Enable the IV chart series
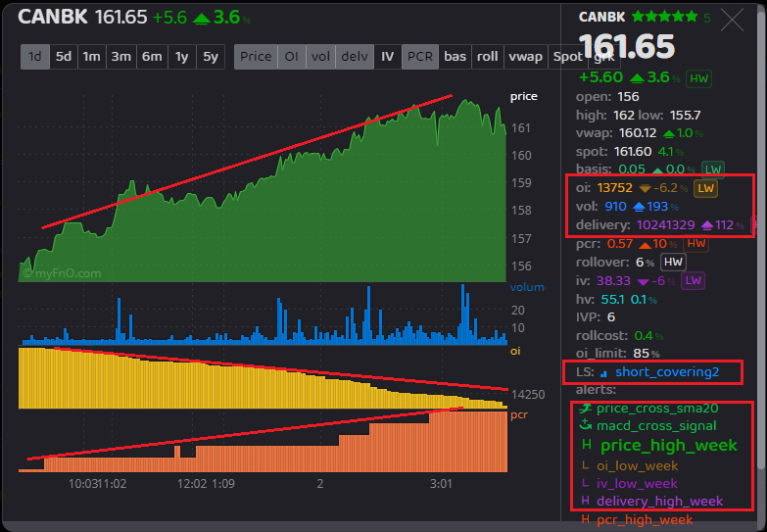This screenshot has height=532, width=767. (x=387, y=57)
